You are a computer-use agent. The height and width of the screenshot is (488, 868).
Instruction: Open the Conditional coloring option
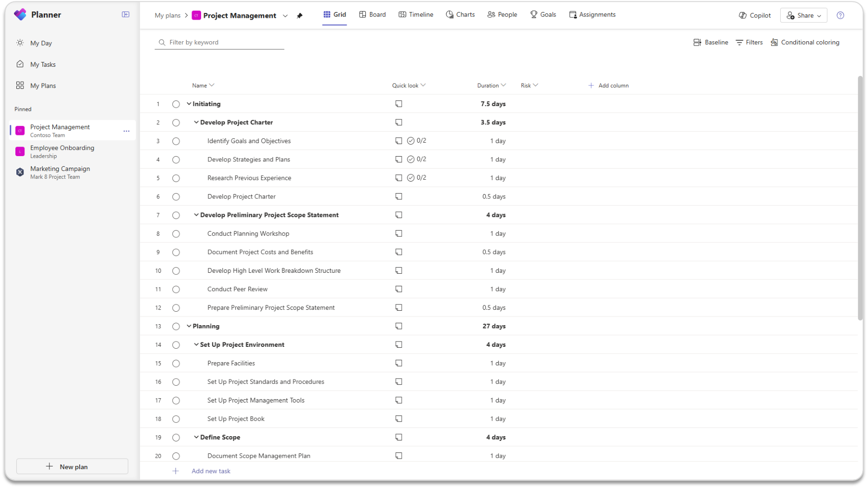pyautogui.click(x=805, y=42)
